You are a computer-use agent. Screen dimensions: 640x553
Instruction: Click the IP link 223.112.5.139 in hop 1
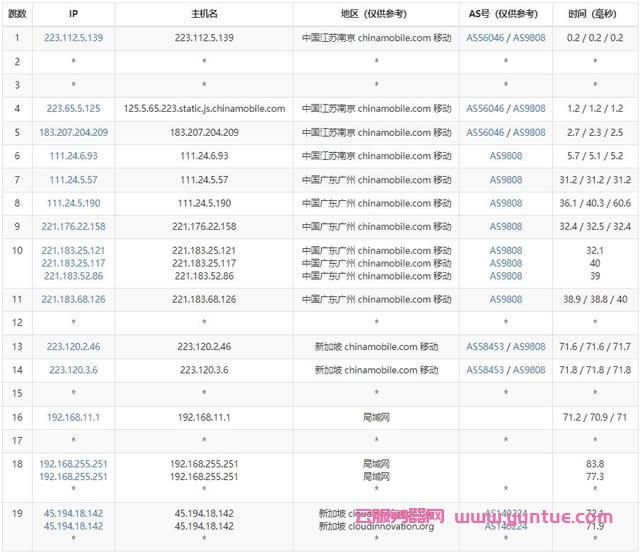coord(74,37)
